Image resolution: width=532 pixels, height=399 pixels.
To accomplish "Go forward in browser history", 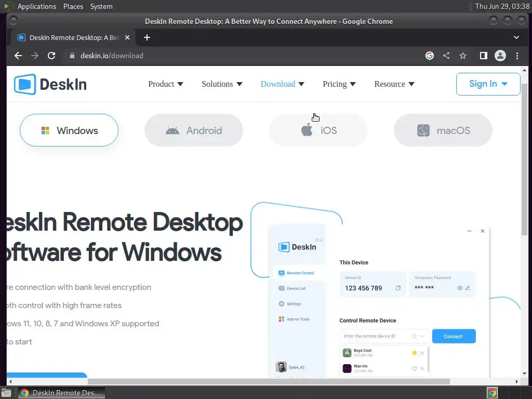I will pyautogui.click(x=35, y=56).
